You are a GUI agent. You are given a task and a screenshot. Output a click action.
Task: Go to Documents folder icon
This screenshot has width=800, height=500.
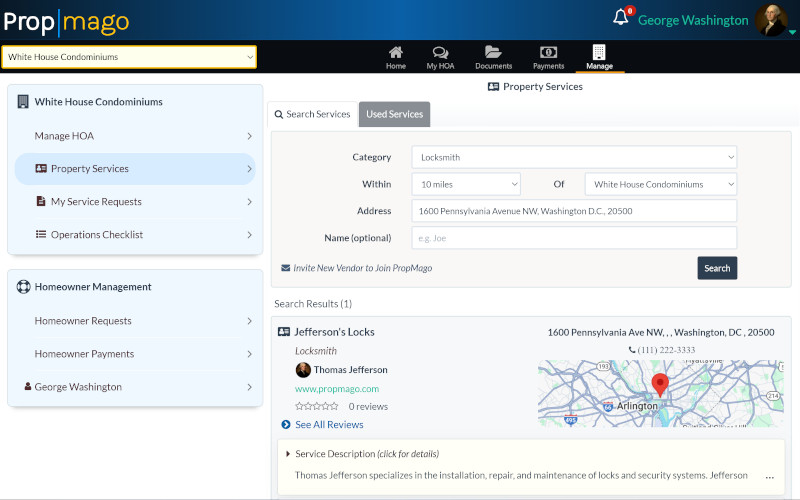(x=493, y=52)
